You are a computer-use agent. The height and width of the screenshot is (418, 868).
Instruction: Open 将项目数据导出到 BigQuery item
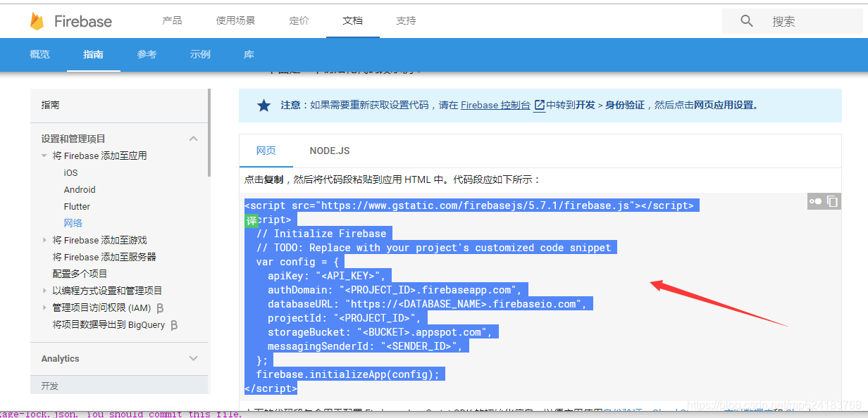coord(108,324)
